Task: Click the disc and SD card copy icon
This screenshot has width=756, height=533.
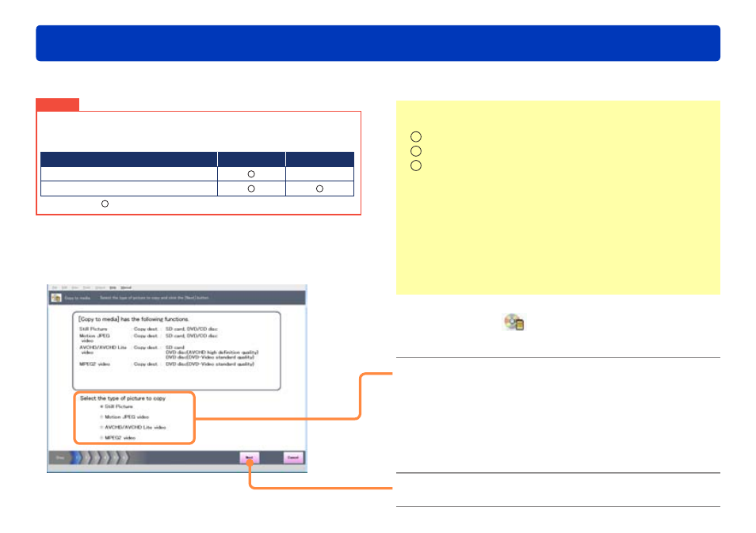Action: [514, 322]
